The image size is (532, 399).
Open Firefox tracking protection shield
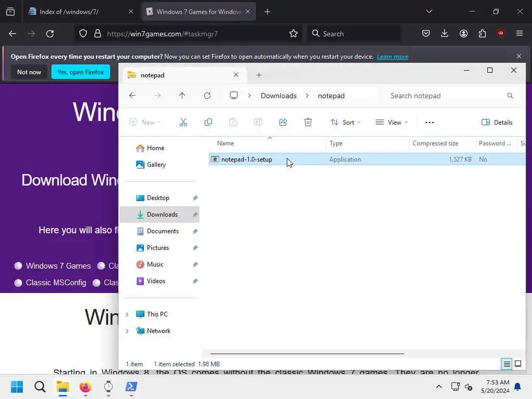tap(83, 33)
